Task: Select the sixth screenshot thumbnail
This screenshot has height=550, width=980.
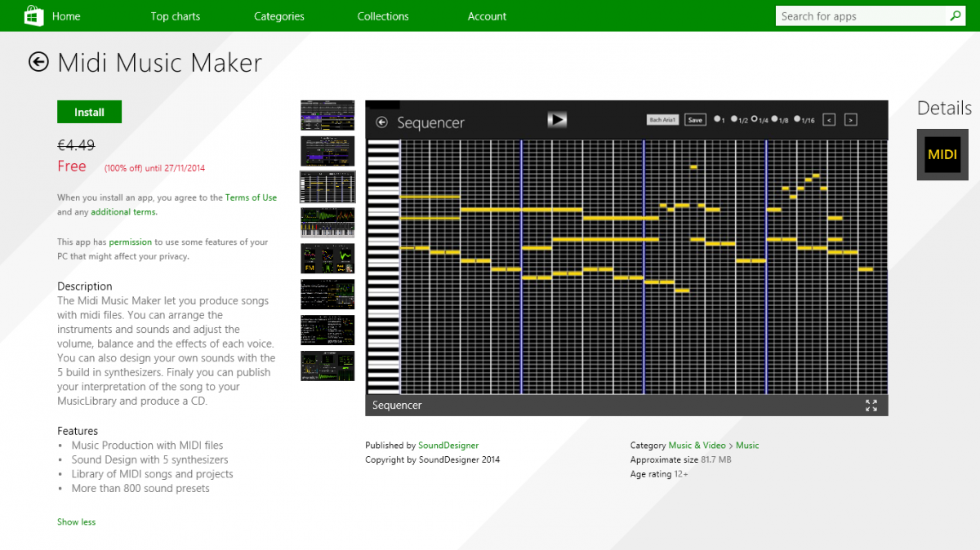Action: 327,295
